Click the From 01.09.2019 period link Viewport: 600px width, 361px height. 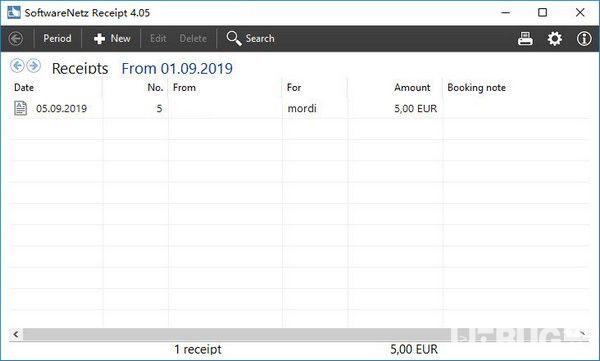pyautogui.click(x=177, y=69)
